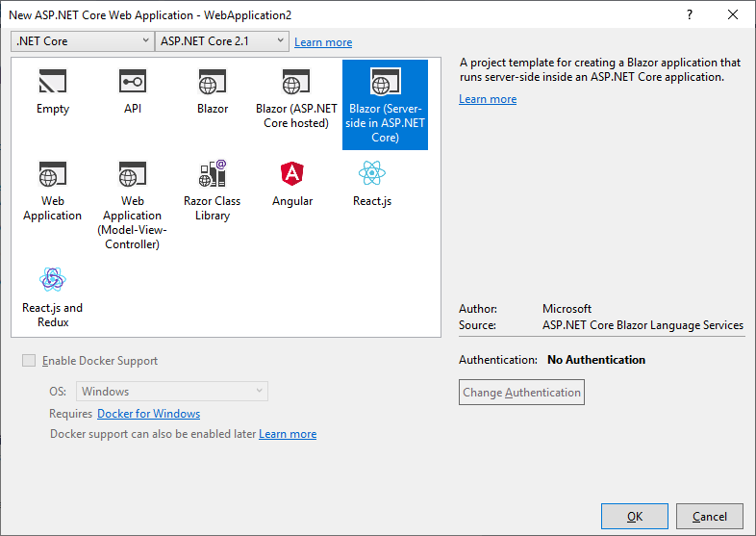Click the Microsoft author value

coord(567,309)
